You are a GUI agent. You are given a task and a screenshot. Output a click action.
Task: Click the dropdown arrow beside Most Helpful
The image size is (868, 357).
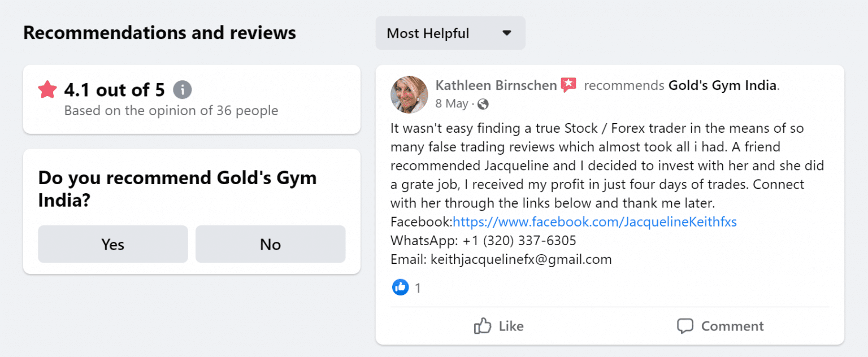point(507,33)
